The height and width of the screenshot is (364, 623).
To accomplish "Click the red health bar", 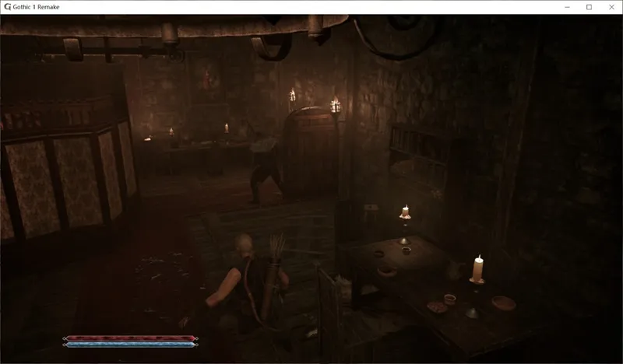I will [x=130, y=338].
